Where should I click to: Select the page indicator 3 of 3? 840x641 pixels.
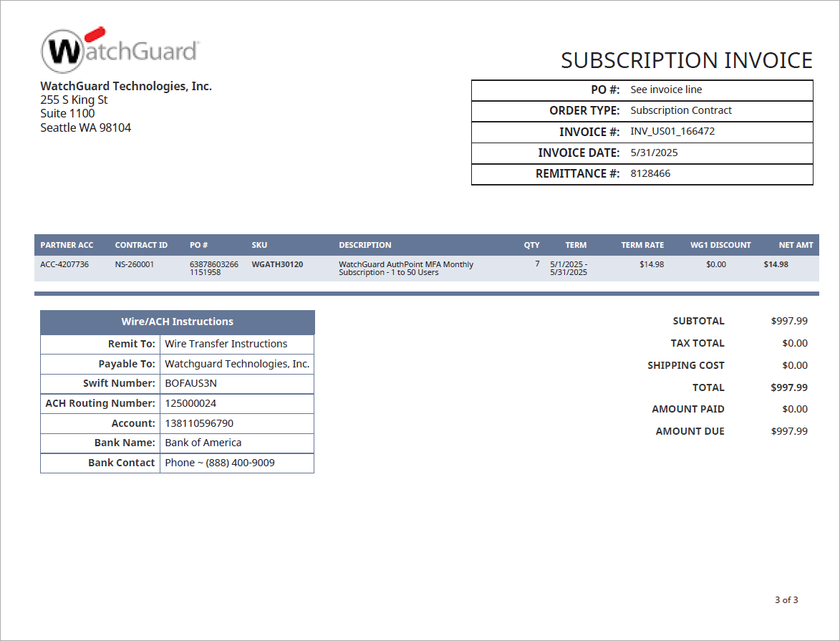click(788, 600)
